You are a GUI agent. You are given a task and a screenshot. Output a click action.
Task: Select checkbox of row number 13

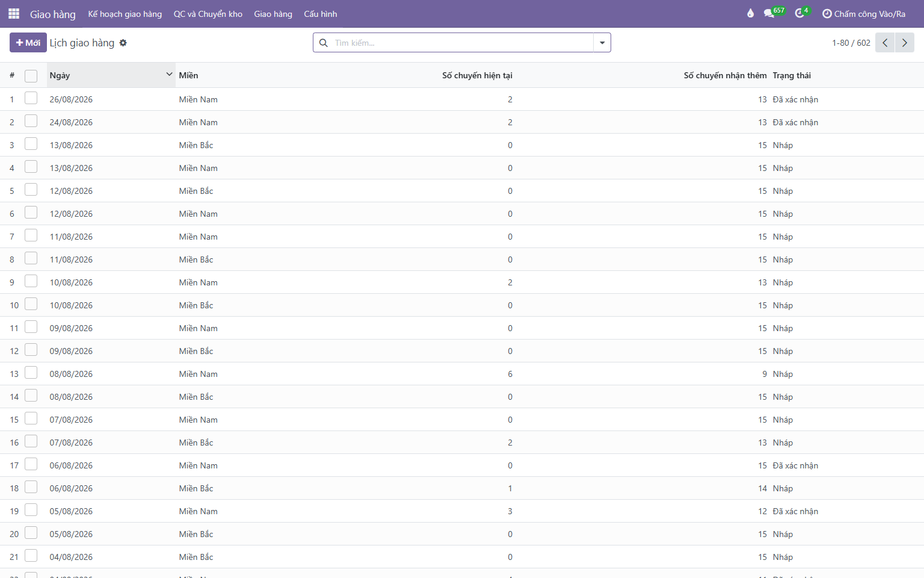click(x=31, y=373)
